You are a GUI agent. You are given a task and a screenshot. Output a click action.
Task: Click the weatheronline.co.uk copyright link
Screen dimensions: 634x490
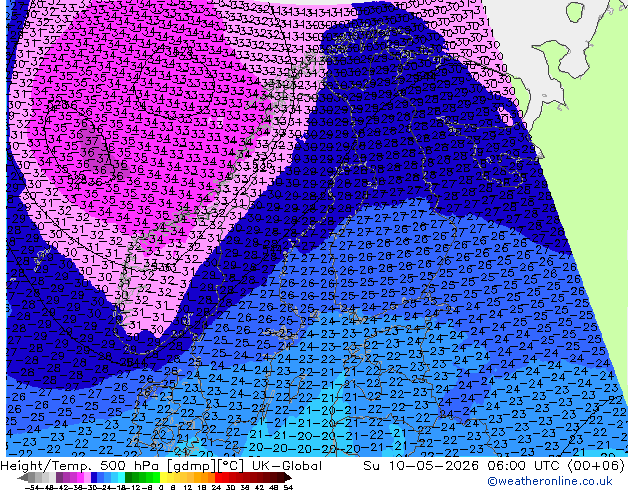pyautogui.click(x=549, y=481)
